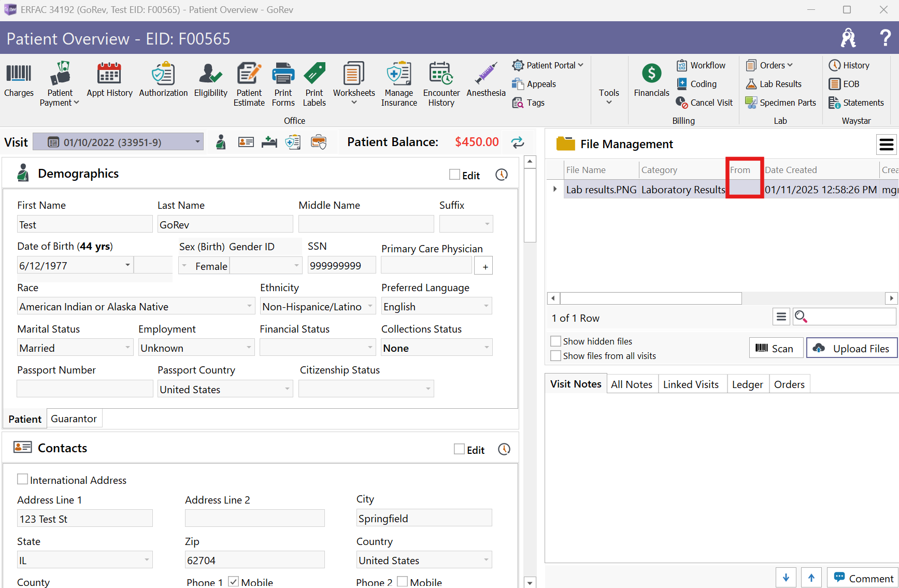Viewport: 899px width, 588px height.
Task: Enable Edit for Demographics
Action: click(454, 175)
